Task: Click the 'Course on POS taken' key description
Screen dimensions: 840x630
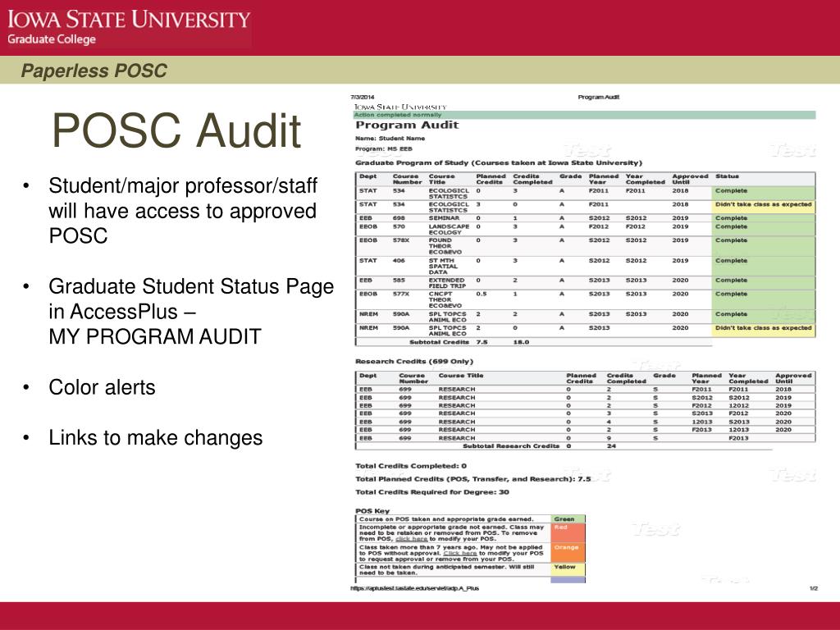Action: (445, 519)
